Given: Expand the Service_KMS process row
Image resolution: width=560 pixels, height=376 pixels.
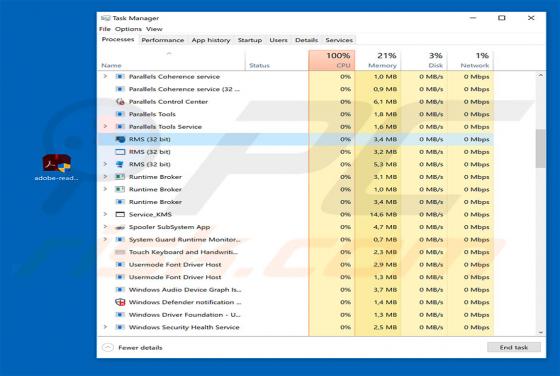Looking at the screenshot, I should pos(105,214).
